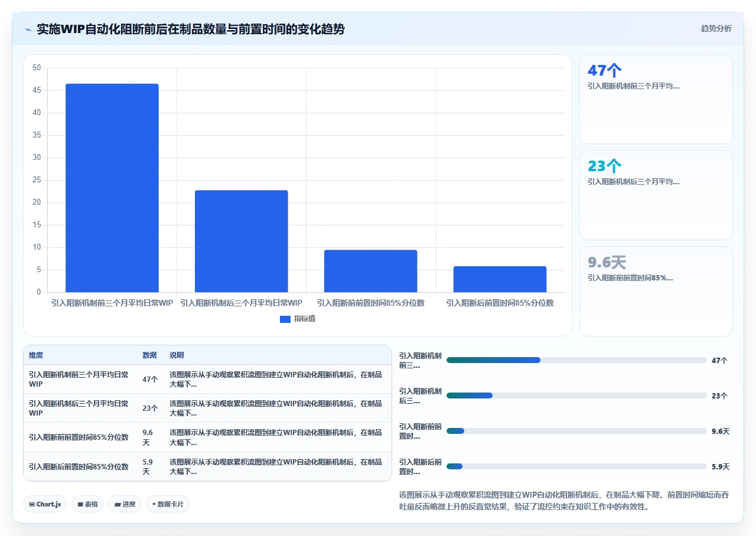Click the 表格 tag icon
756x536 pixels.
[x=80, y=504]
